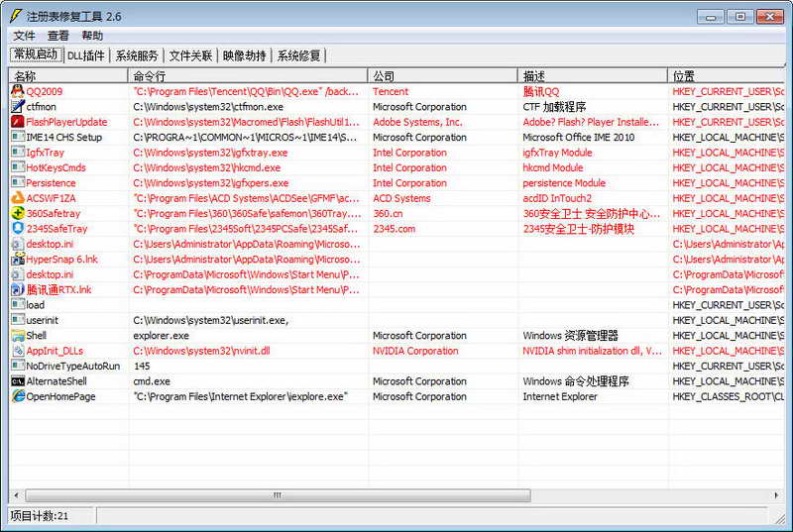Switch to the 映像劫持 tab
The image size is (793, 532).
(244, 55)
